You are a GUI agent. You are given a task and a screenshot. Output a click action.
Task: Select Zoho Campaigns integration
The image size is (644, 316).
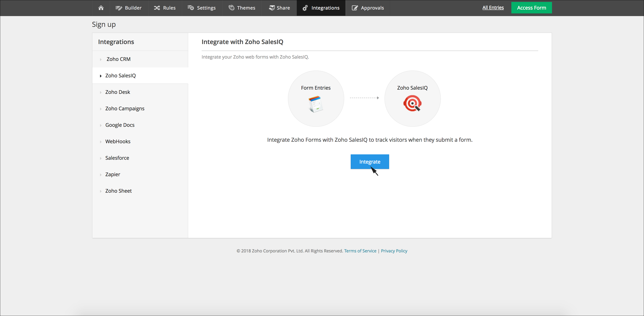tap(140, 108)
